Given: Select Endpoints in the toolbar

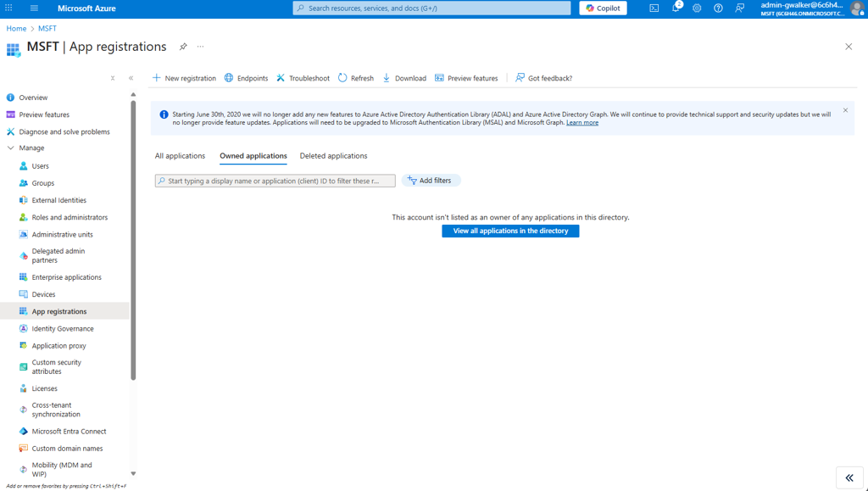Looking at the screenshot, I should (x=246, y=77).
